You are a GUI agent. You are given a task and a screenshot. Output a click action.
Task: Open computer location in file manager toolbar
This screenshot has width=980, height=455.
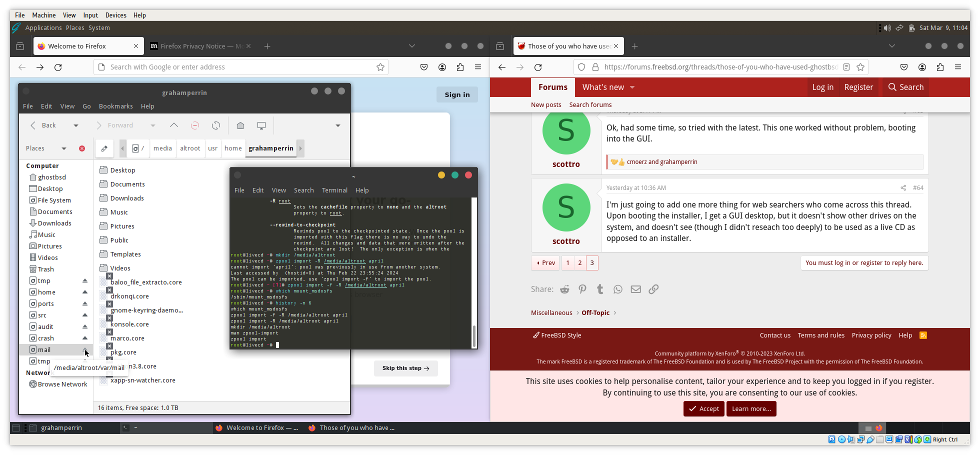(x=261, y=125)
